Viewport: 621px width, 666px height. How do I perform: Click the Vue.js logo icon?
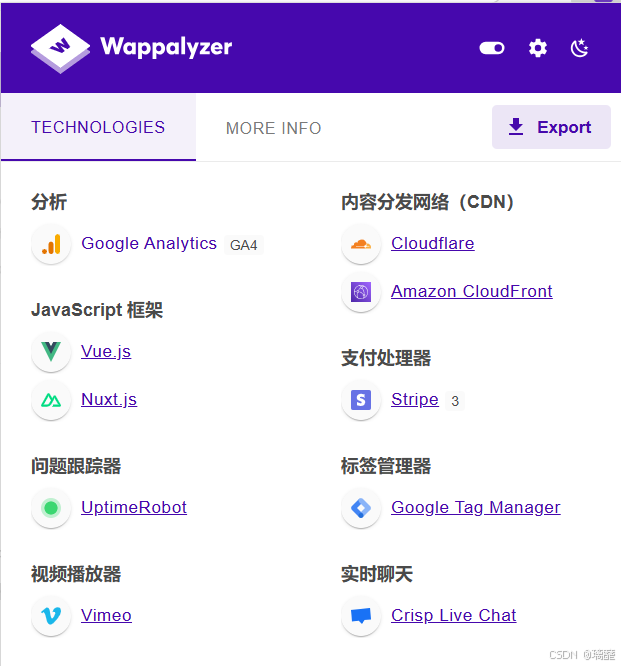(51, 352)
